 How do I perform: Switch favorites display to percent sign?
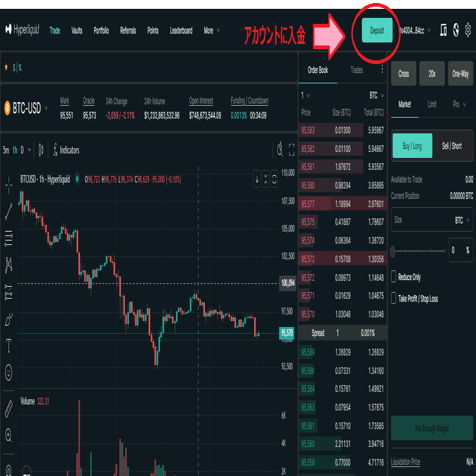pyautogui.click(x=20, y=67)
